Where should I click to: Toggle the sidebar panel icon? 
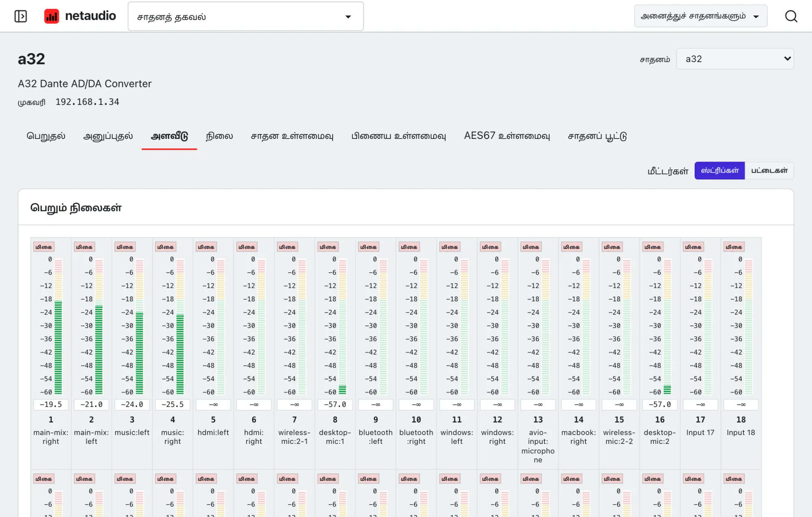point(21,16)
